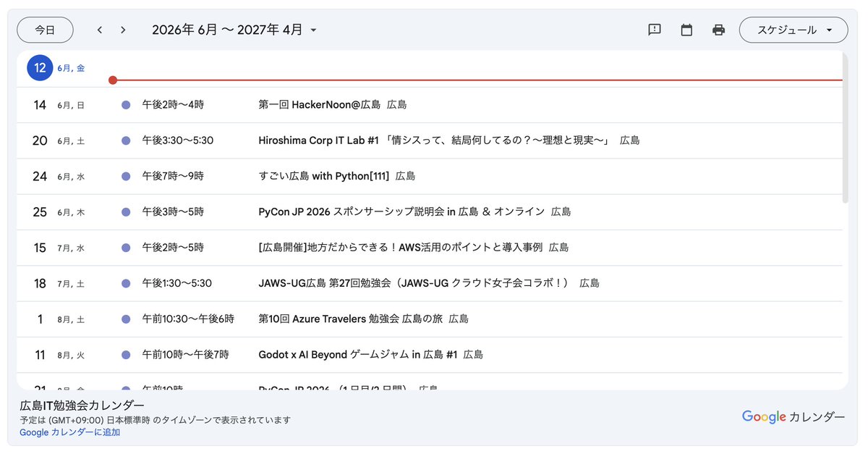Click the time 午前10時〜午後7時
This screenshot has height=454, width=868.
pos(185,355)
